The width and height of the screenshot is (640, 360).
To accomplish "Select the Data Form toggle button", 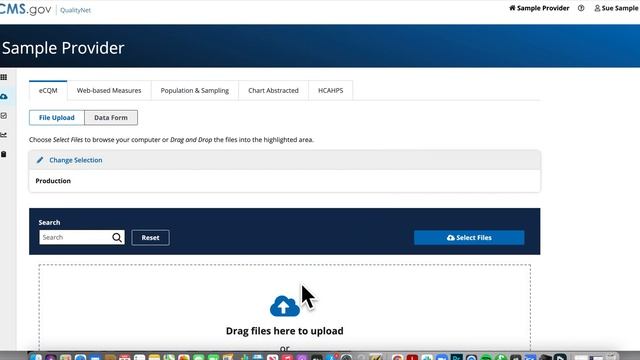I will (111, 118).
